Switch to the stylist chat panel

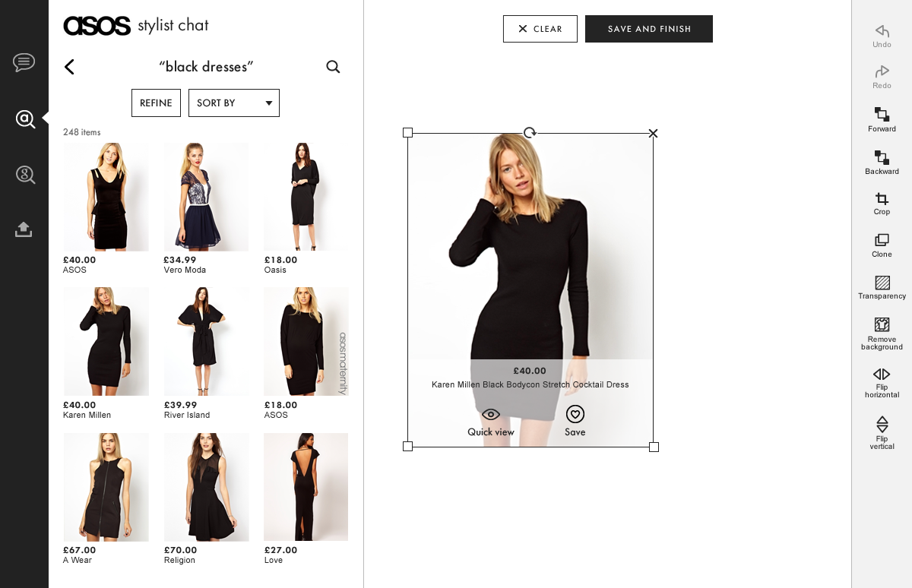click(x=24, y=62)
